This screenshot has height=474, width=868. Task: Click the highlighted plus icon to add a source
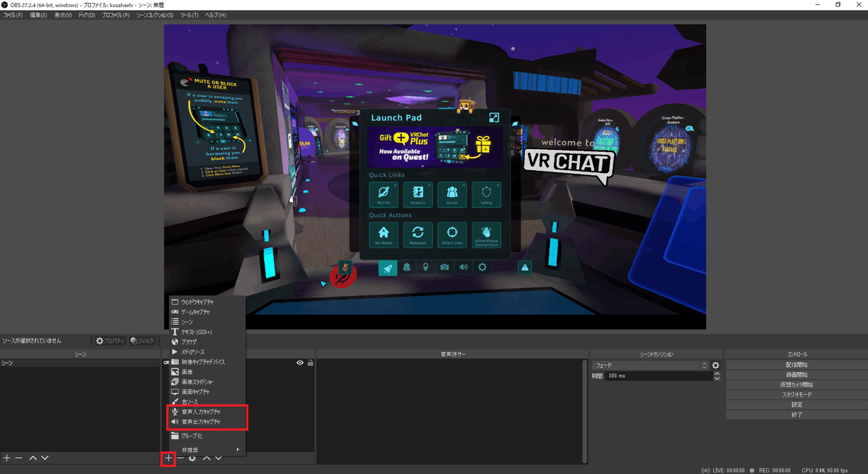pyautogui.click(x=169, y=457)
